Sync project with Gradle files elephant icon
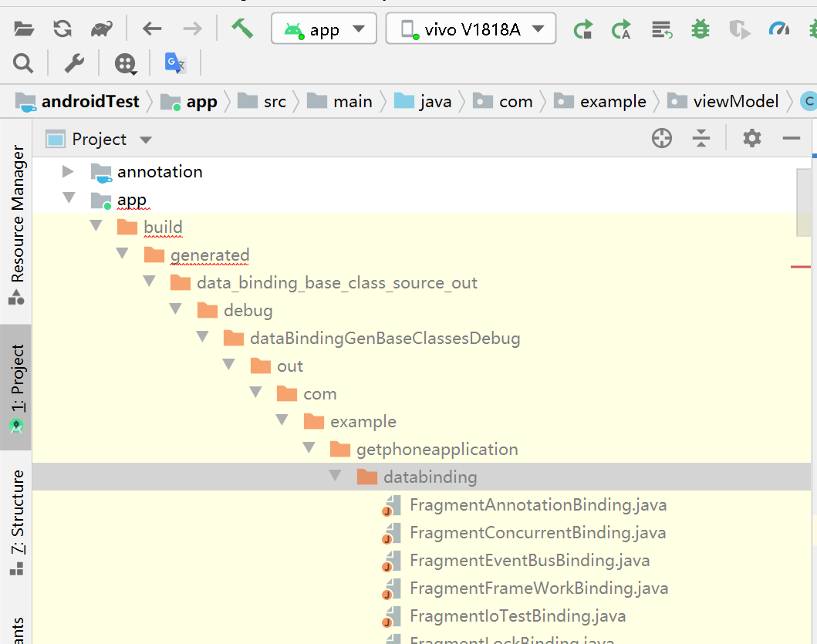Image resolution: width=817 pixels, height=644 pixels. (x=102, y=29)
